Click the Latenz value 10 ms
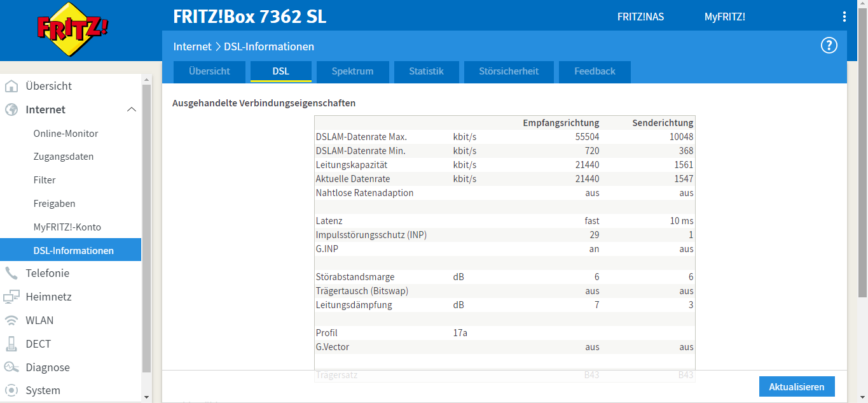The image size is (868, 403). [682, 221]
